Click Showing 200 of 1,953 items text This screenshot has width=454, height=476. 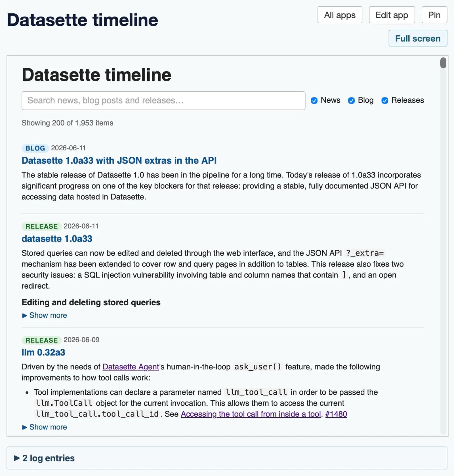(x=68, y=123)
